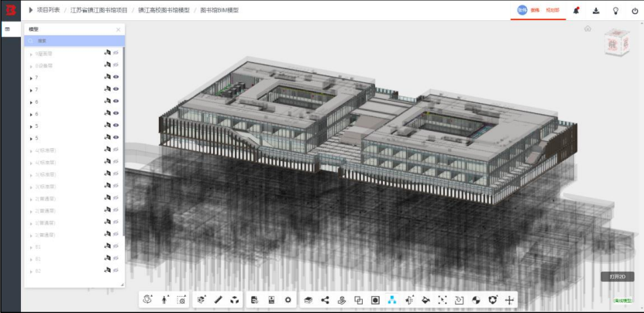Open the properties document icon
Screen dimensions: 644x313
(x=255, y=300)
